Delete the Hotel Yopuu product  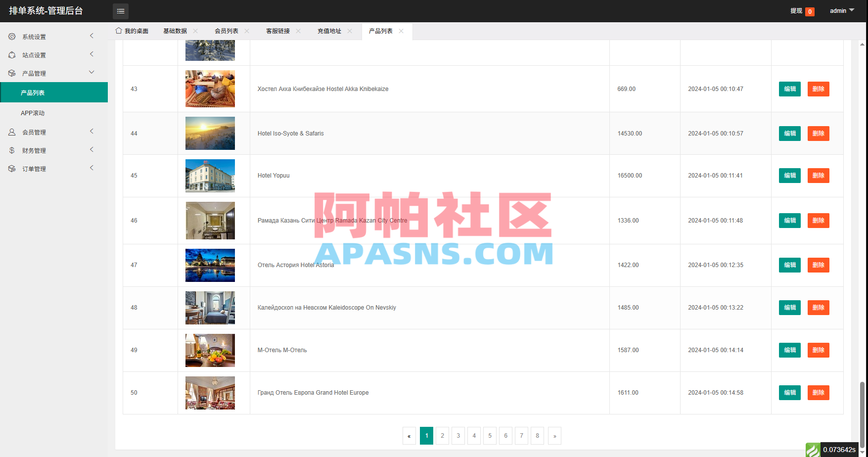(x=818, y=176)
